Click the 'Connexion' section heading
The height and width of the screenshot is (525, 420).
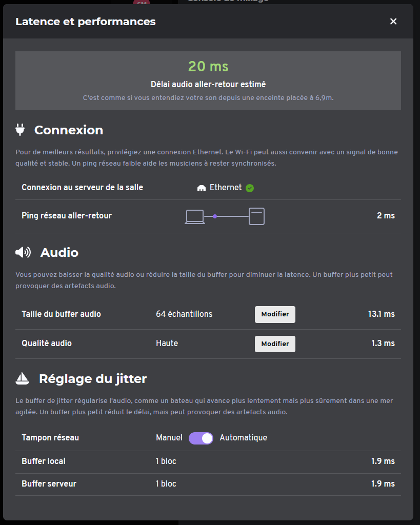pos(69,130)
